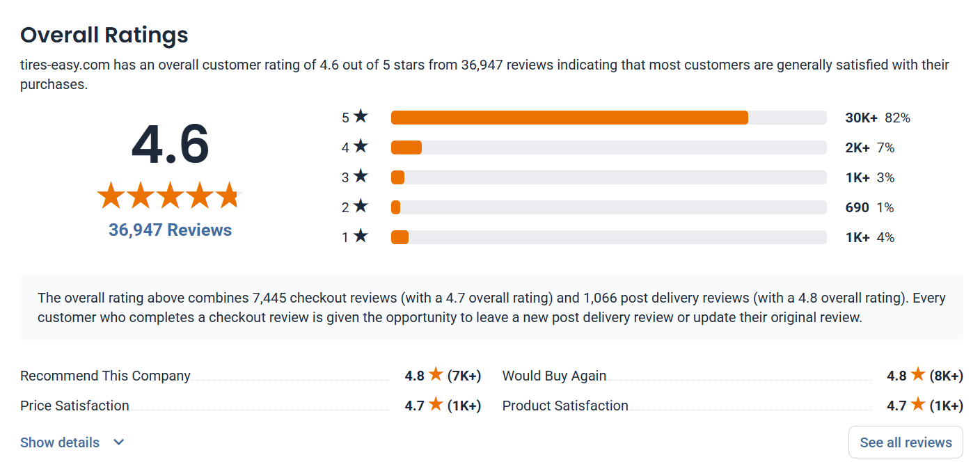Screen dimensions: 980x464
Task: Collapse the Show details chevron
Action: point(118,442)
